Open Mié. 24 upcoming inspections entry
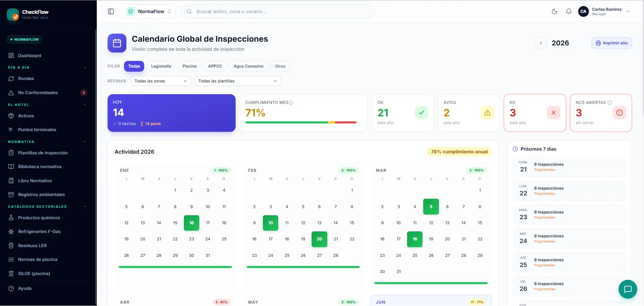 [x=569, y=238]
